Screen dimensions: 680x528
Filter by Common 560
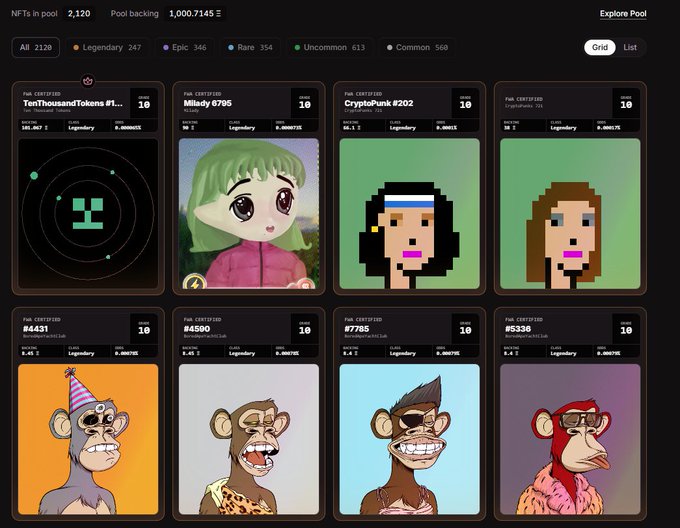[x=417, y=47]
